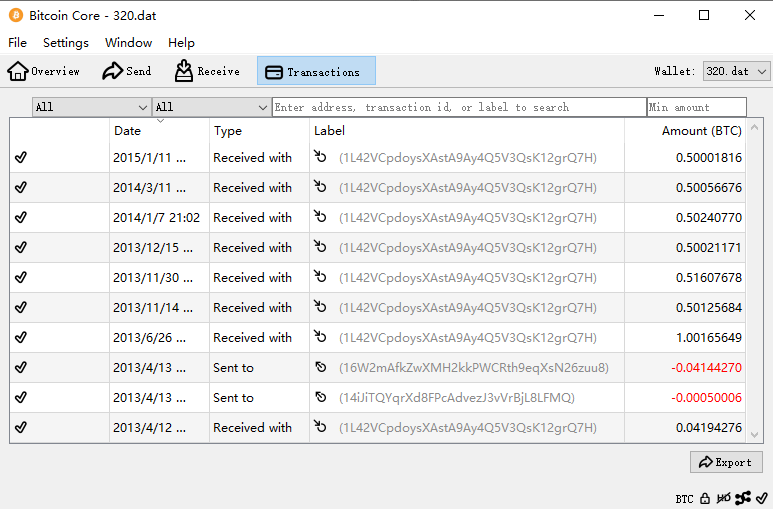Click the sync checkmark status icon
The width and height of the screenshot is (773, 509).
pyautogui.click(x=761, y=498)
